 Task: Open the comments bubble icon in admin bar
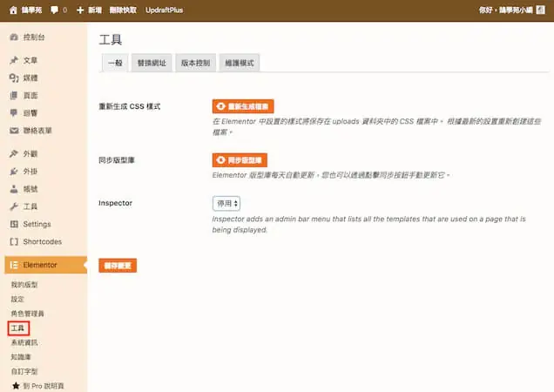54,10
